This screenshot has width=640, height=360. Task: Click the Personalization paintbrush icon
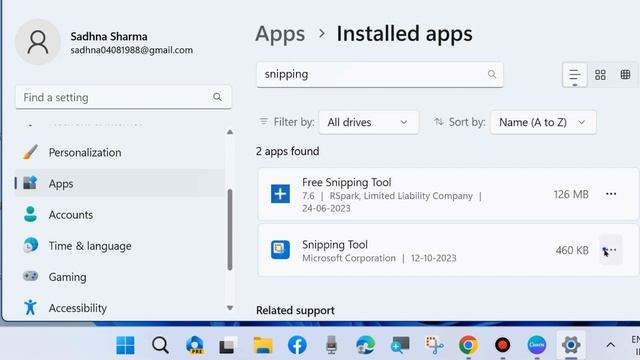point(30,152)
